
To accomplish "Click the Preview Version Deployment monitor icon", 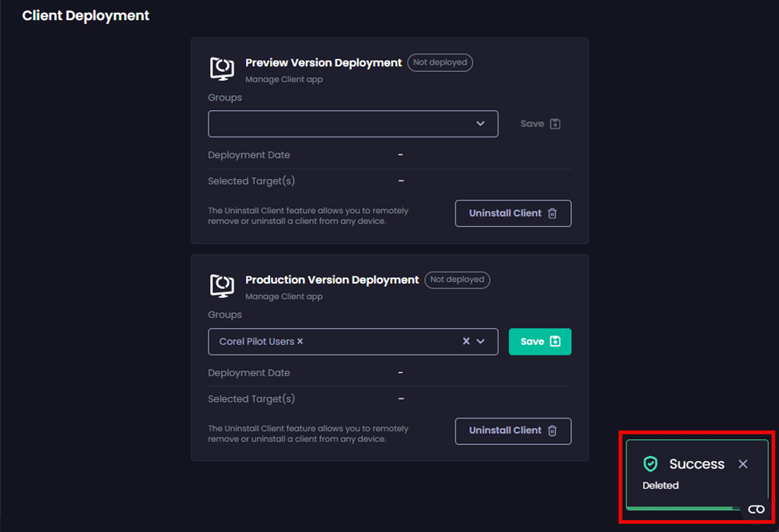I will 221,69.
